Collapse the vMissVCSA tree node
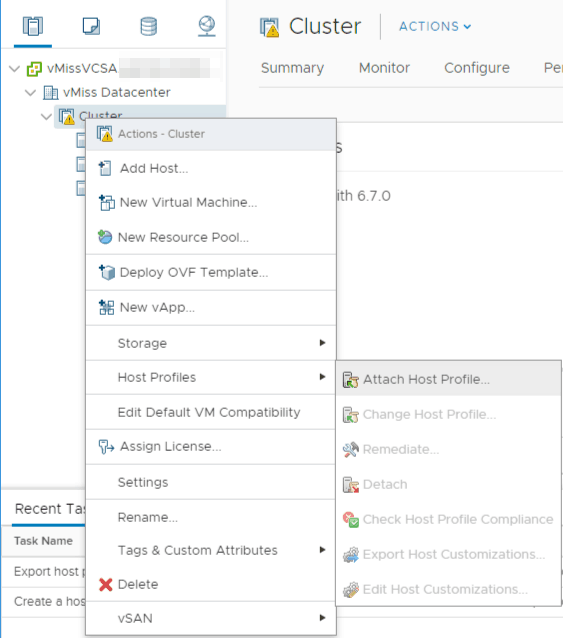This screenshot has height=638, width=563. 15,68
